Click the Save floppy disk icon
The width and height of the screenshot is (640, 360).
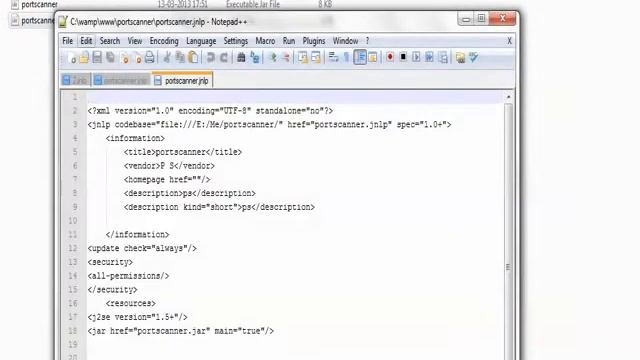[x=97, y=58]
